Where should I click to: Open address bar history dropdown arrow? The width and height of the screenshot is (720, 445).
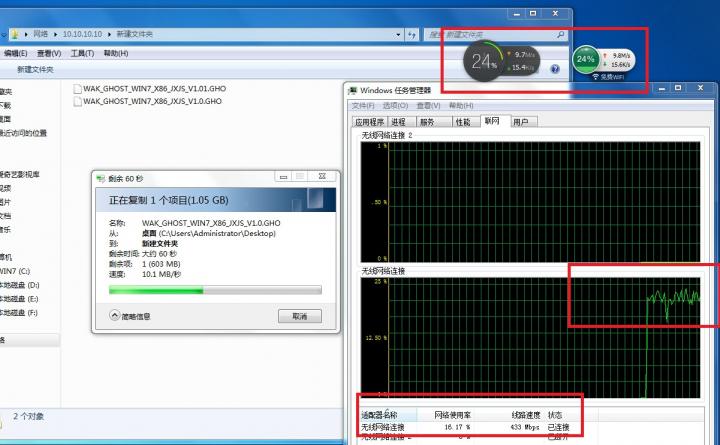pos(398,34)
